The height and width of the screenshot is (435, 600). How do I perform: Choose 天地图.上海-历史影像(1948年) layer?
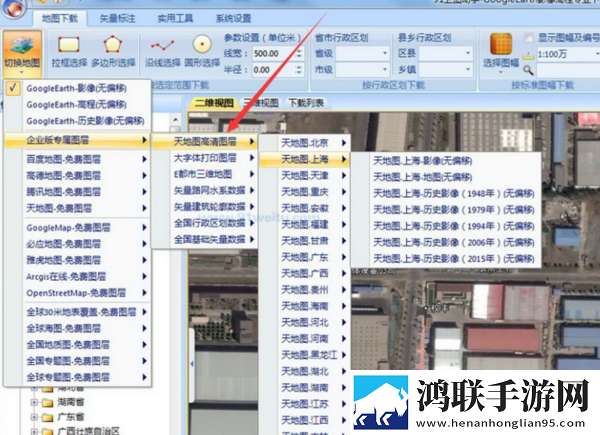click(x=446, y=193)
